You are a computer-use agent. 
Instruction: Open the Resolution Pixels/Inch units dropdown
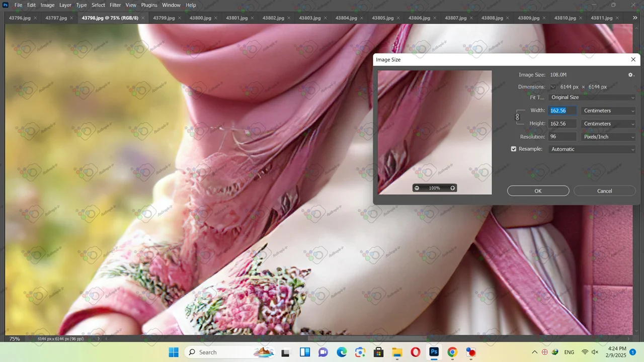click(x=608, y=137)
